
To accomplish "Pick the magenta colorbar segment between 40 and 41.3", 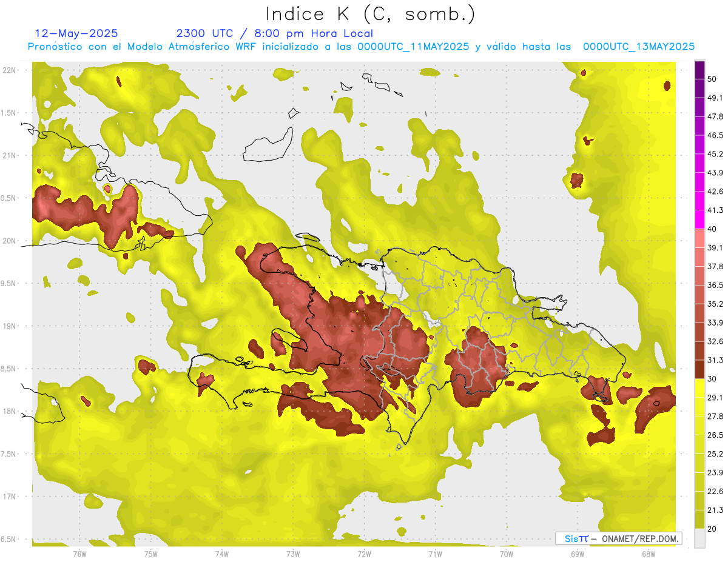I will pyautogui.click(x=700, y=219).
